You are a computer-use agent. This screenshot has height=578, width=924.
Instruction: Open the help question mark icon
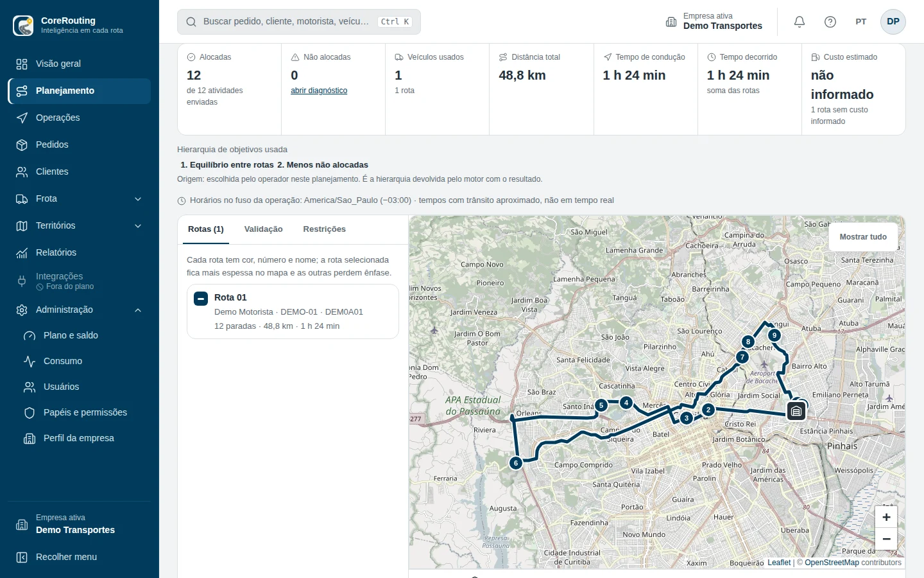pos(830,22)
